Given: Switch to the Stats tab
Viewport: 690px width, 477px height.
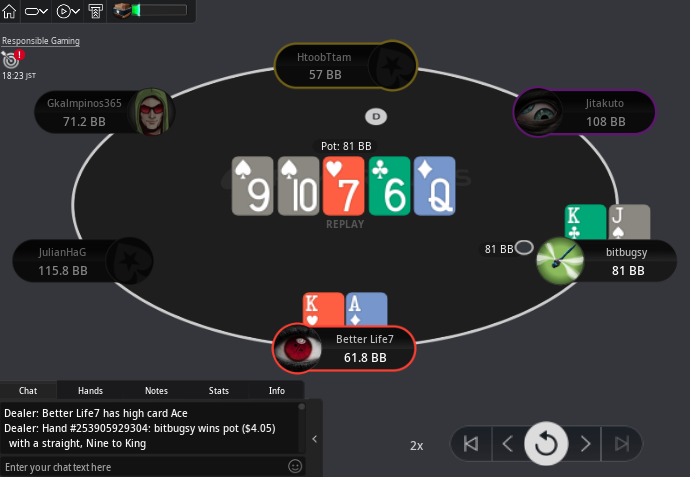Looking at the screenshot, I should tap(219, 391).
